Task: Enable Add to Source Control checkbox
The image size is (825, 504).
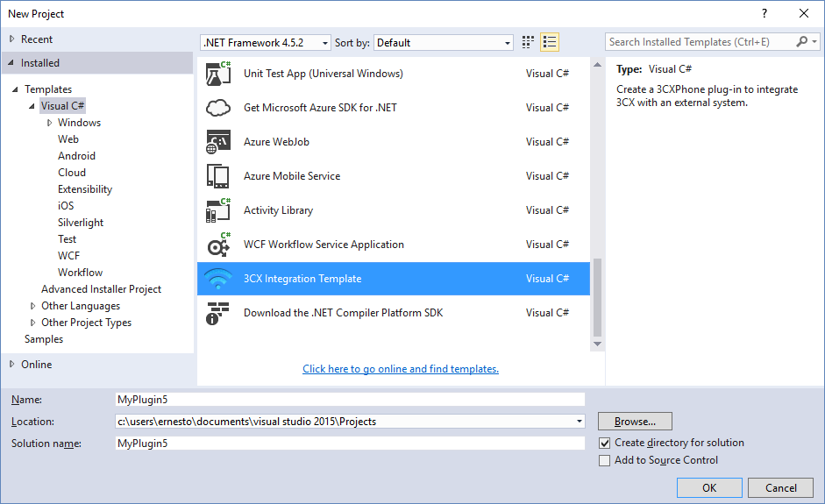Action: [x=605, y=460]
